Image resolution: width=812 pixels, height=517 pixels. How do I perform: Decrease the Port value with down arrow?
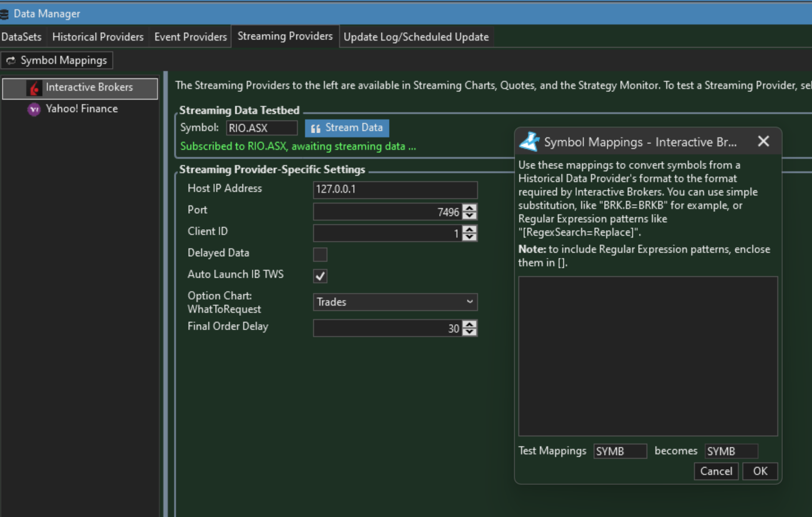pos(470,216)
